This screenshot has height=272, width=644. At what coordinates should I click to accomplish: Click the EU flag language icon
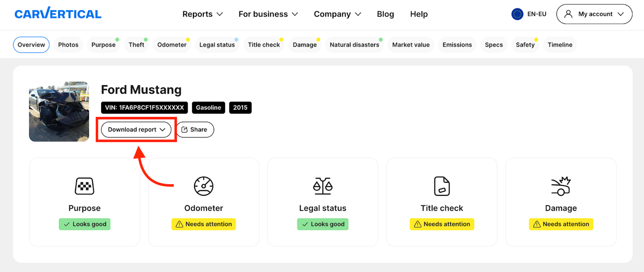[x=517, y=14]
